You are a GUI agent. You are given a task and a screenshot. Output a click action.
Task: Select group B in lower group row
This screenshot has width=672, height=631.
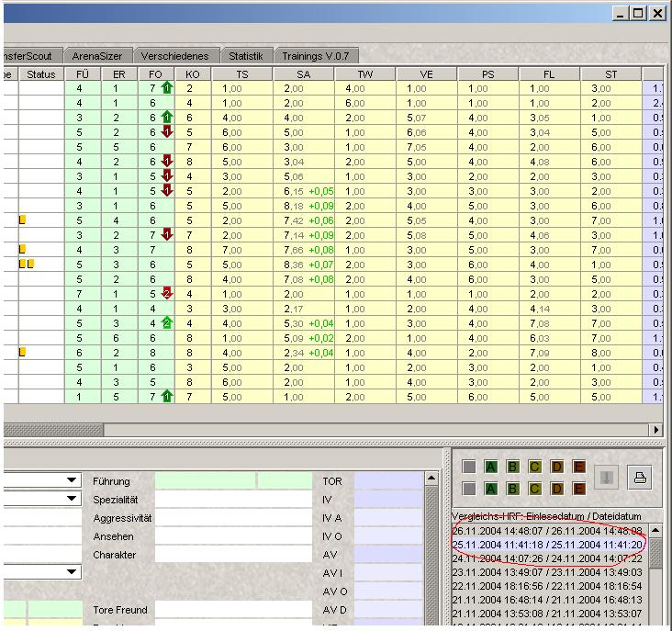(x=513, y=489)
